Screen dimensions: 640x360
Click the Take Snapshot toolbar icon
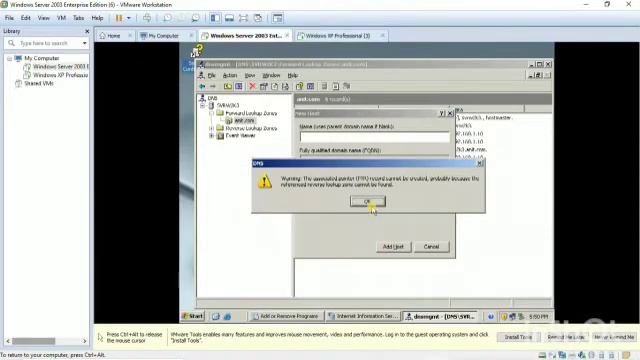point(167,18)
